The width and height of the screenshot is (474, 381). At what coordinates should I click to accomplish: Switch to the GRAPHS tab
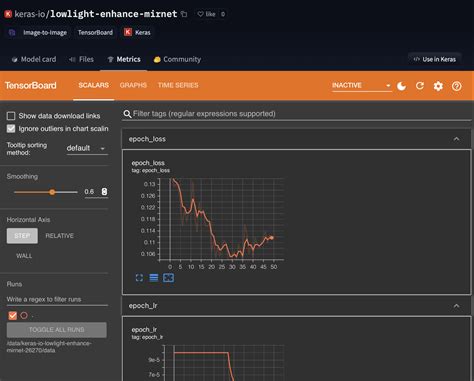point(133,85)
